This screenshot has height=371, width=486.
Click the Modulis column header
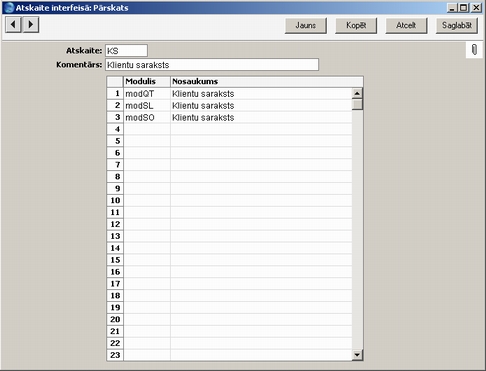pos(147,82)
